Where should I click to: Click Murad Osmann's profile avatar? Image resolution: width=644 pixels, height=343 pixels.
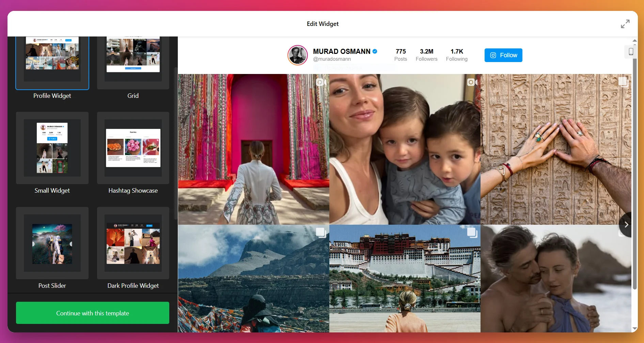point(297,55)
